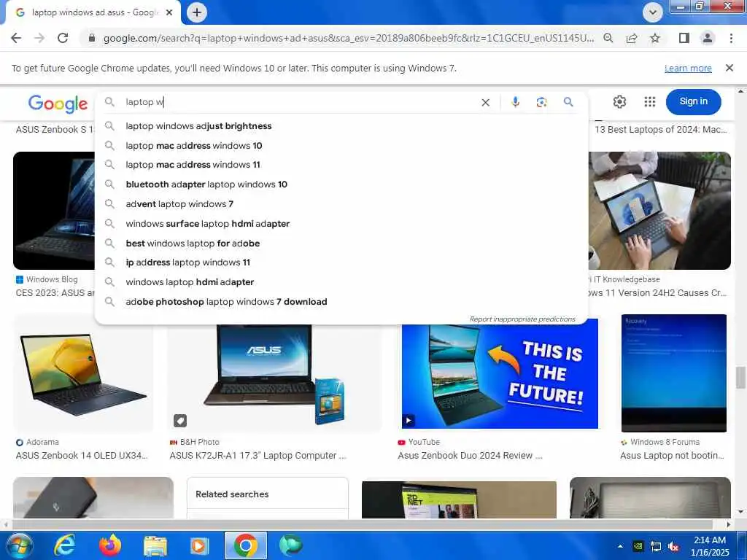Toggle the Chrome side panel

pyautogui.click(x=684, y=38)
